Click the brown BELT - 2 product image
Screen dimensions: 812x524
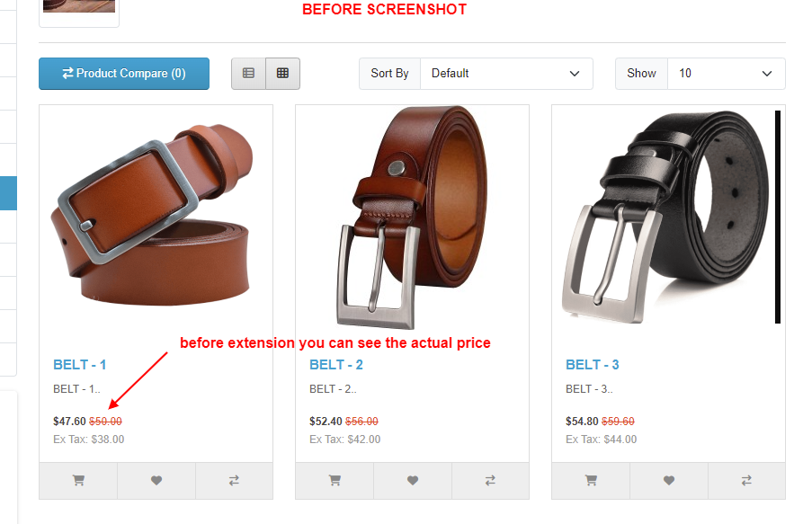412,218
